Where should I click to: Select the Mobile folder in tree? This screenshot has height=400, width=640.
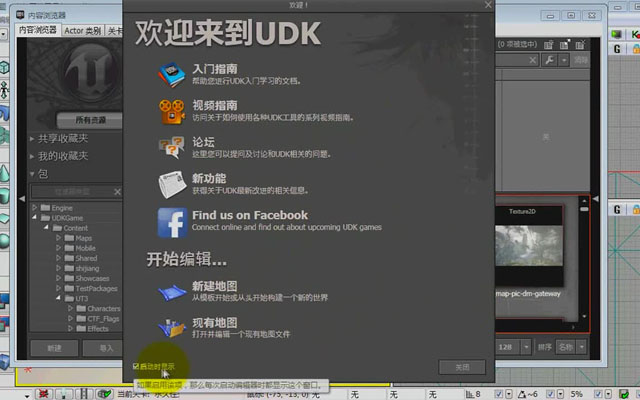(x=85, y=248)
